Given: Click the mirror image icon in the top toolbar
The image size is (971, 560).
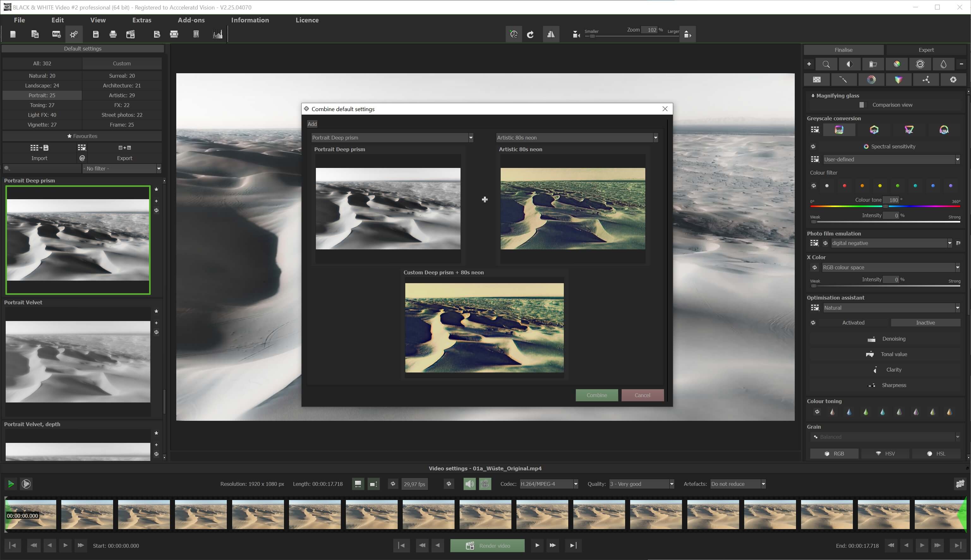Looking at the screenshot, I should tap(551, 35).
